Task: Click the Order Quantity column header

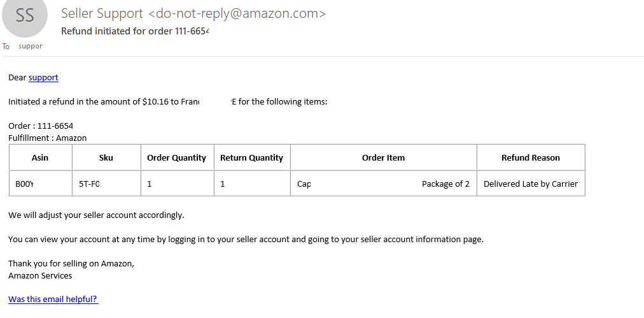Action: click(177, 157)
